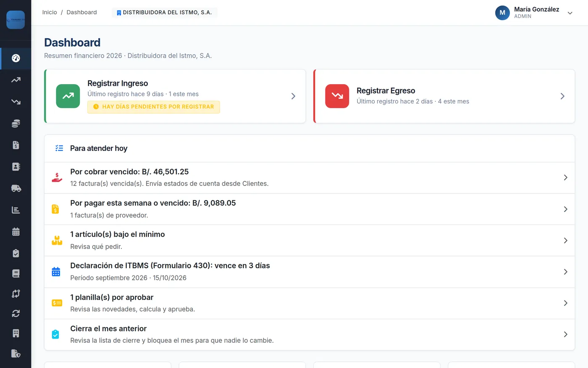Open the circular refresh arrows icon in sidebar

16,313
